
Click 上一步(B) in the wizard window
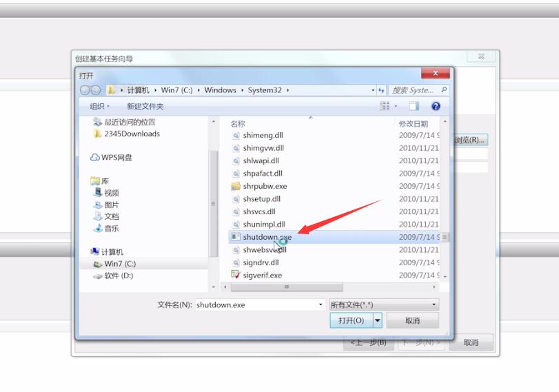(x=368, y=342)
